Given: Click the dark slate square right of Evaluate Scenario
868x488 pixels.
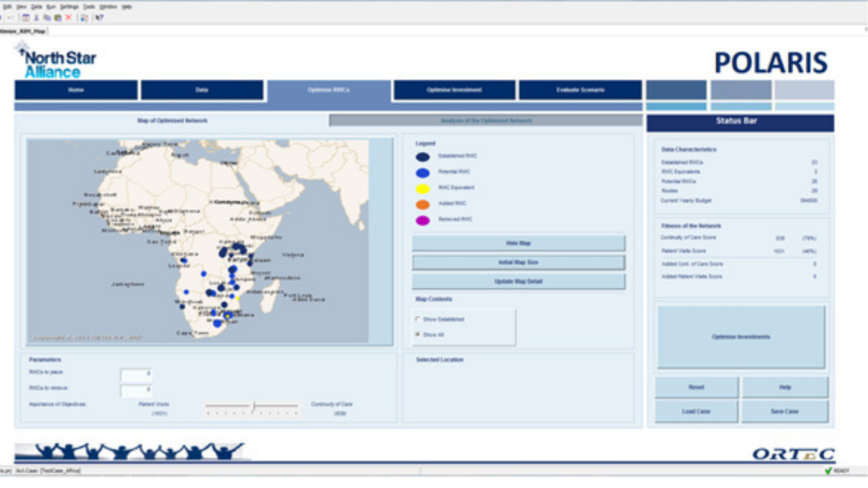Looking at the screenshot, I should click(676, 90).
